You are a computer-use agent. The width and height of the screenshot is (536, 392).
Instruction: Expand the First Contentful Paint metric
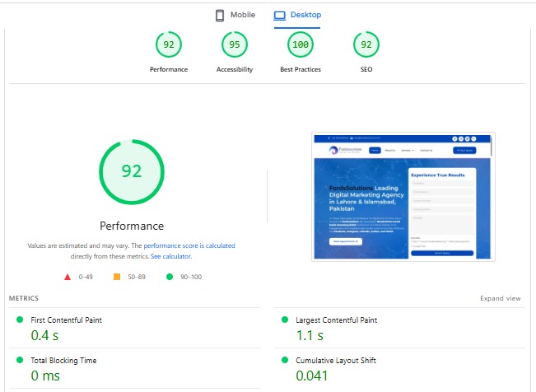tap(66, 320)
